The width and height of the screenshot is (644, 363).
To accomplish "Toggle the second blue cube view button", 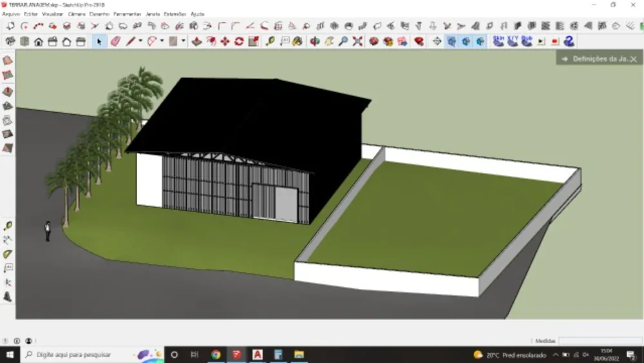I will coord(466,41).
